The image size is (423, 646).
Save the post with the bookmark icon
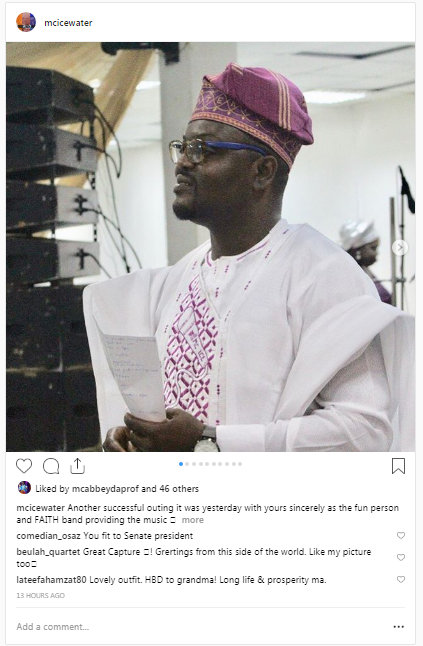point(398,466)
